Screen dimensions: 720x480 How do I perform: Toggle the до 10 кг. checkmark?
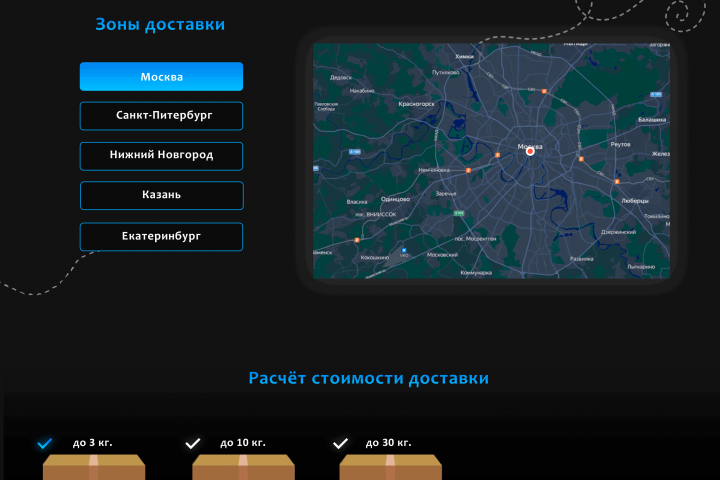(x=193, y=443)
